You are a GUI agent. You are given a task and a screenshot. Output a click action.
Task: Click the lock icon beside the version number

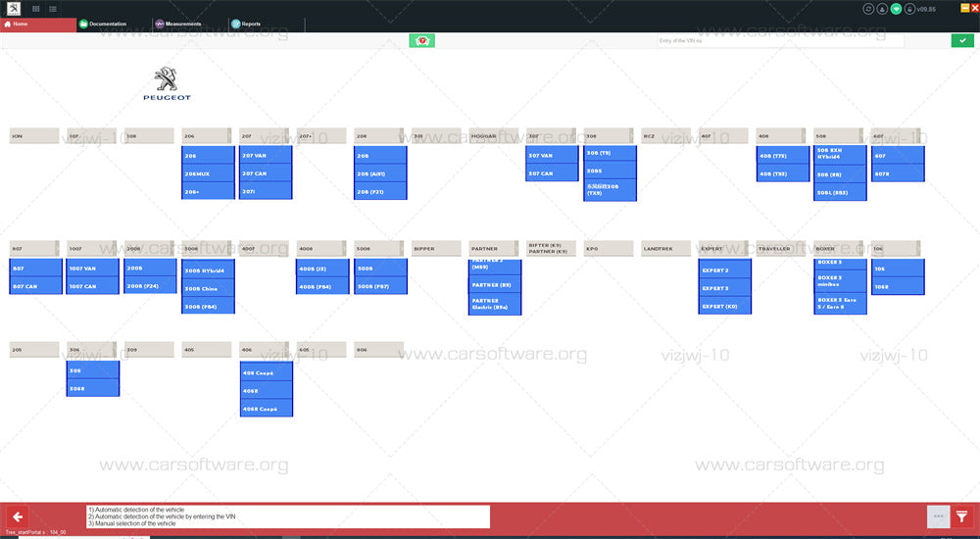tap(910, 9)
